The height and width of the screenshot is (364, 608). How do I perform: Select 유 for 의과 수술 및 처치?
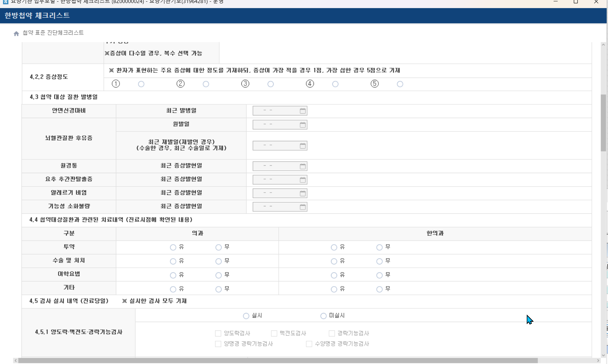coord(173,261)
